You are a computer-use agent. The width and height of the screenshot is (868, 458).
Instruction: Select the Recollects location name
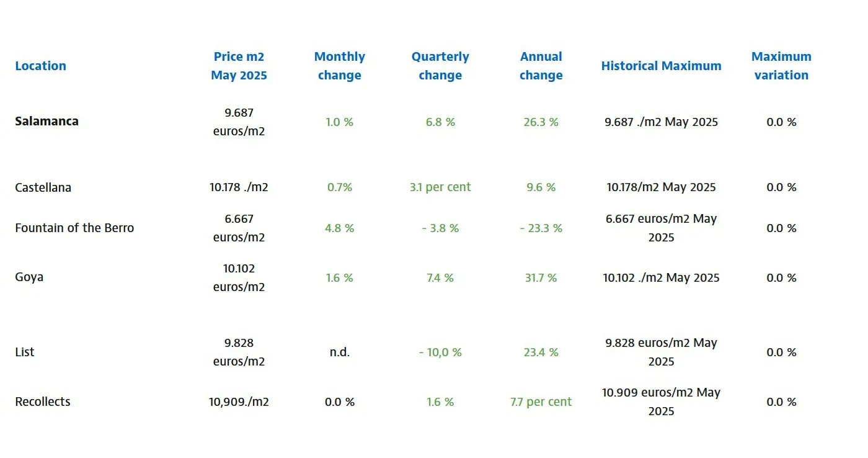(43, 402)
